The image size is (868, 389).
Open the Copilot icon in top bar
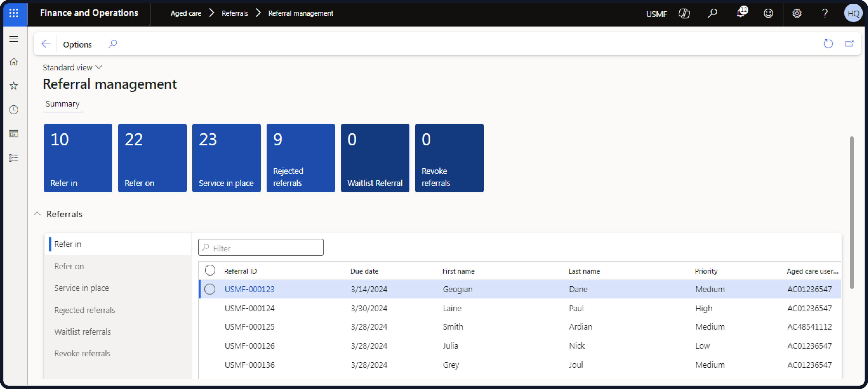pyautogui.click(x=684, y=13)
